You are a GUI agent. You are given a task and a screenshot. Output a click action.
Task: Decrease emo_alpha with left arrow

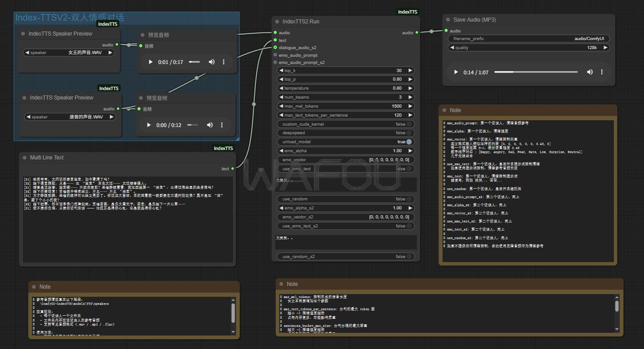click(x=281, y=151)
